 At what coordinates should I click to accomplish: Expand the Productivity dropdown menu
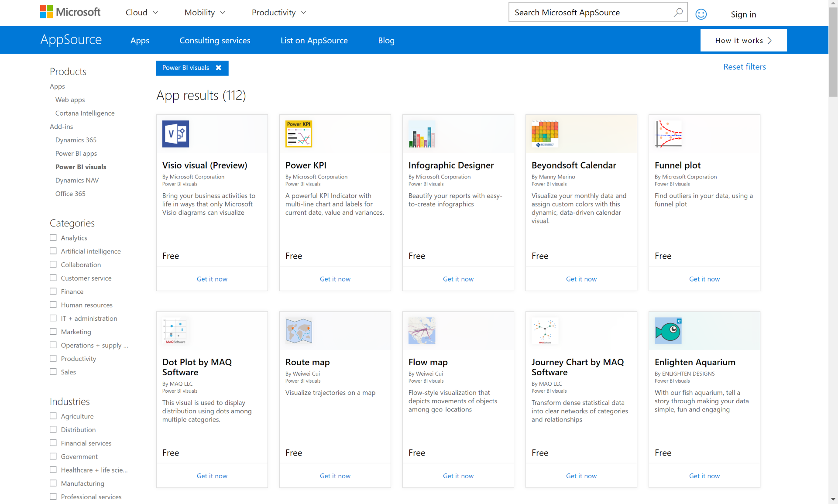[279, 13]
